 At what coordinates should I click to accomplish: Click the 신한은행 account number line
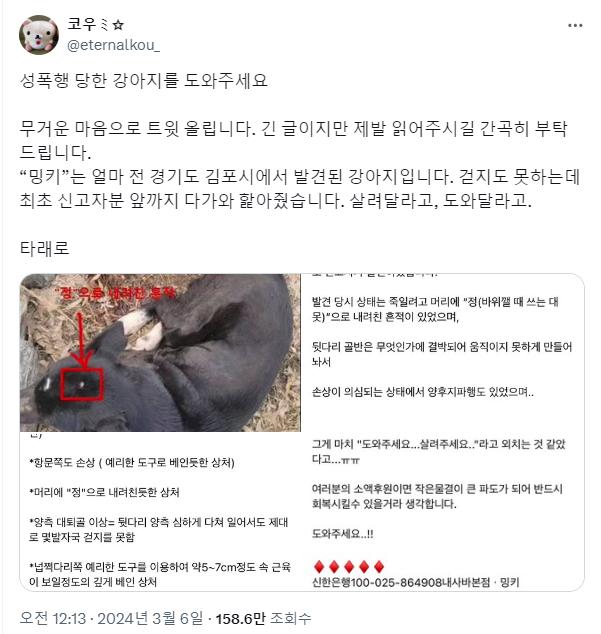pyautogui.click(x=416, y=583)
